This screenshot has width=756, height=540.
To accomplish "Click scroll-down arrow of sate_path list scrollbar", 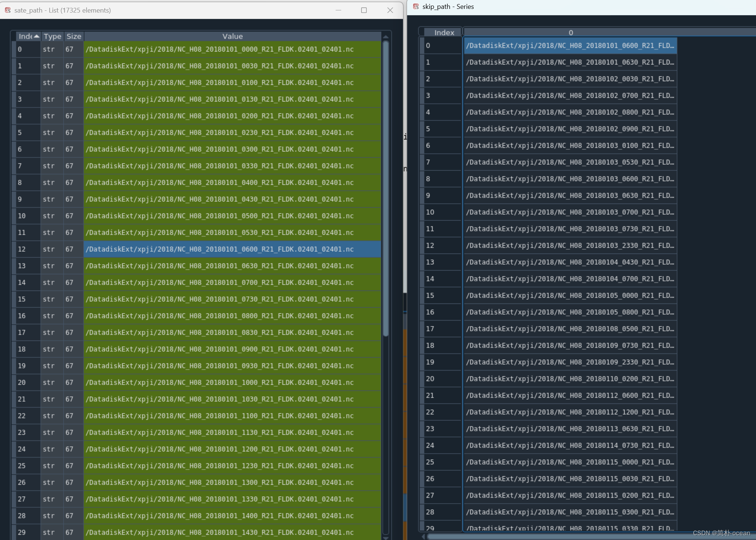I will click(386, 537).
